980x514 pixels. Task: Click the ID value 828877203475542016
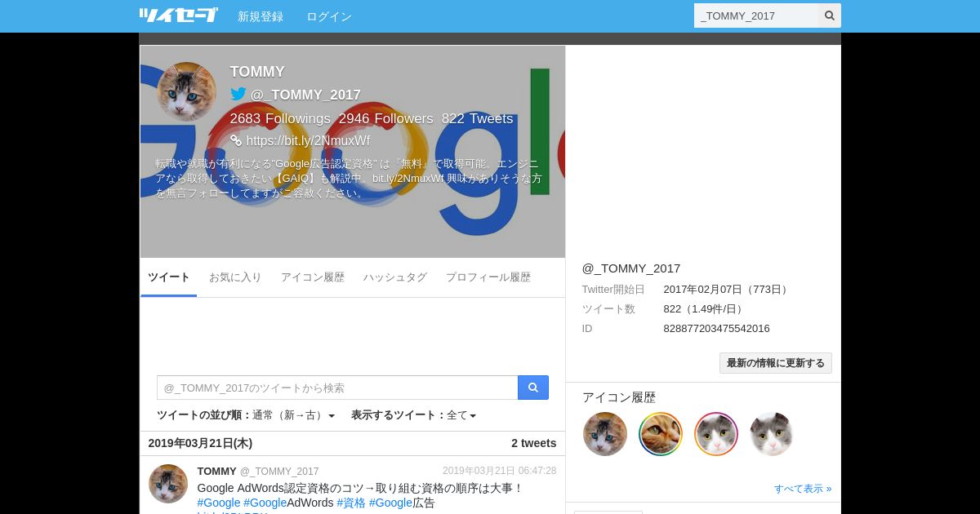[x=716, y=328]
